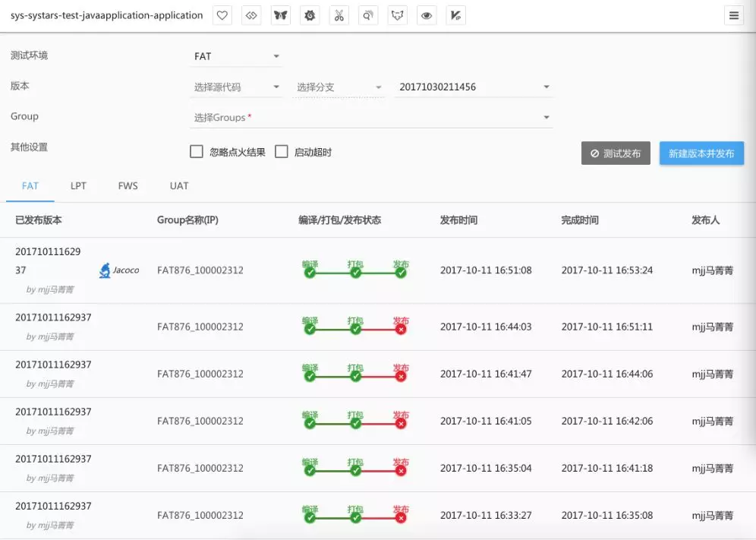Click the butterfly icon in top toolbar
The width and height of the screenshot is (756, 540).
pos(281,15)
